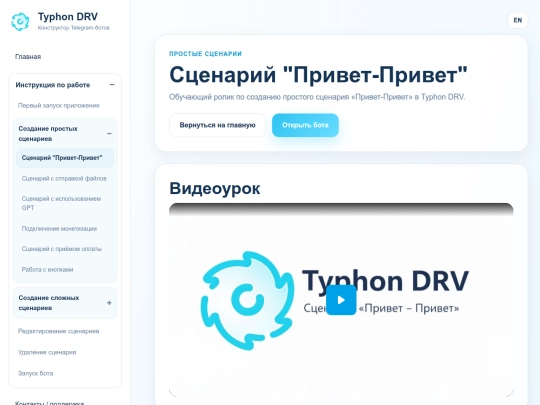Viewport: 540px width, 405px height.
Task: Click the ПРОСТЫЕ СЦЕНАРИИ category label
Action: coord(205,54)
